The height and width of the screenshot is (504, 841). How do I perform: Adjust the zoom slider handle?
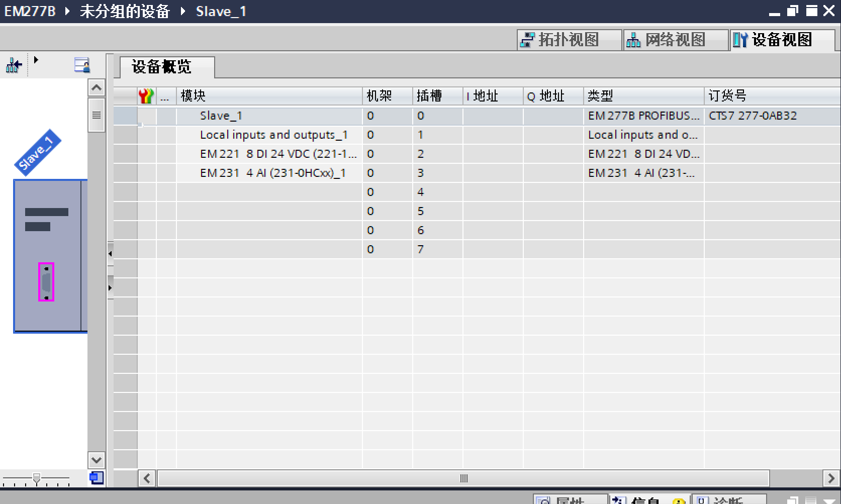point(36,478)
